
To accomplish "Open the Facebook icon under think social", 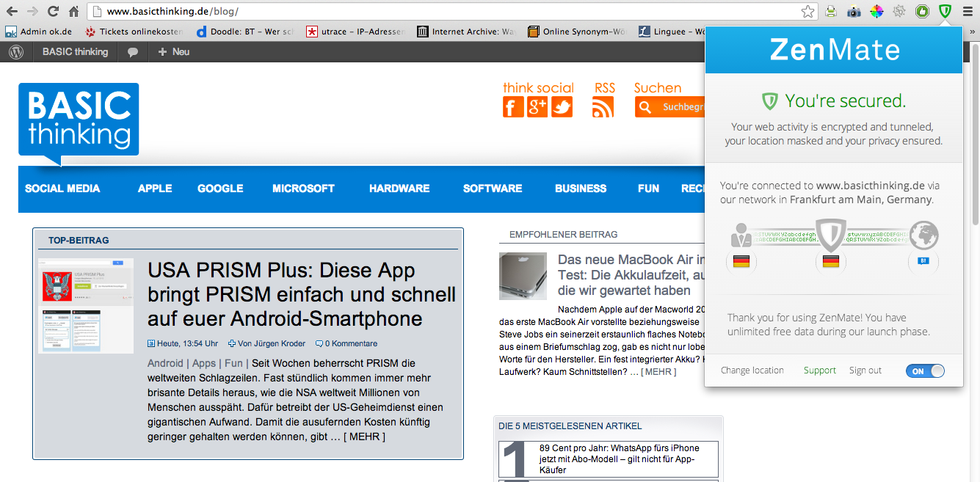I will point(513,107).
